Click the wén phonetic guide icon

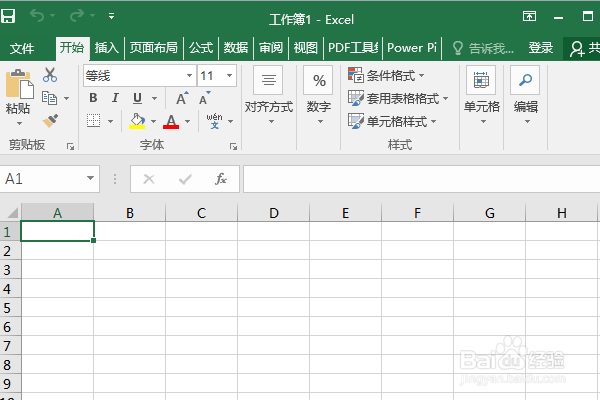[214, 121]
